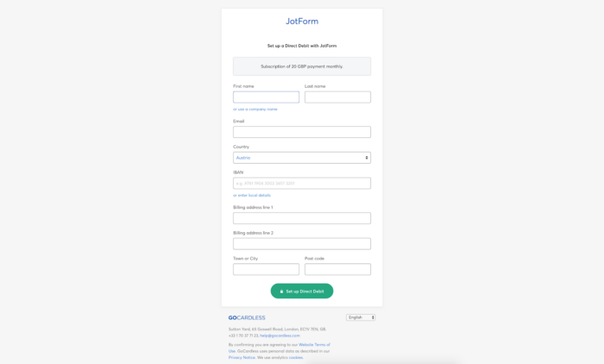Open the Country dropdown showing Austria
Image resolution: width=604 pixels, height=364 pixels.
302,158
